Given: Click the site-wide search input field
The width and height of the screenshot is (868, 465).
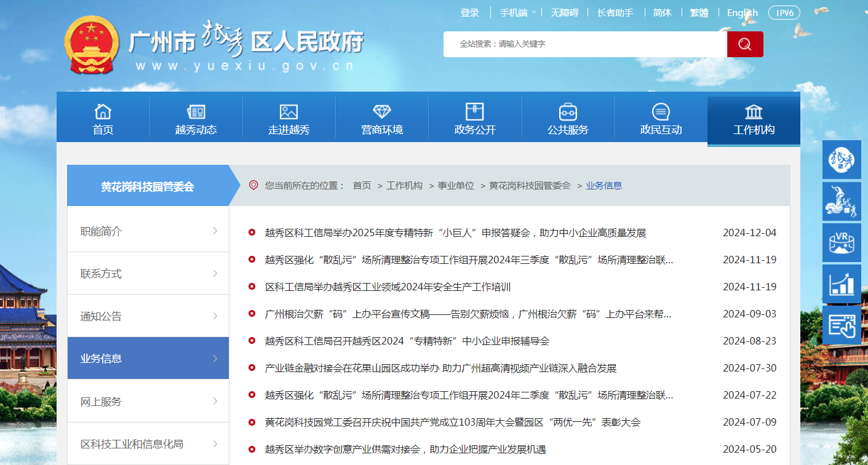Looking at the screenshot, I should click(x=585, y=44).
